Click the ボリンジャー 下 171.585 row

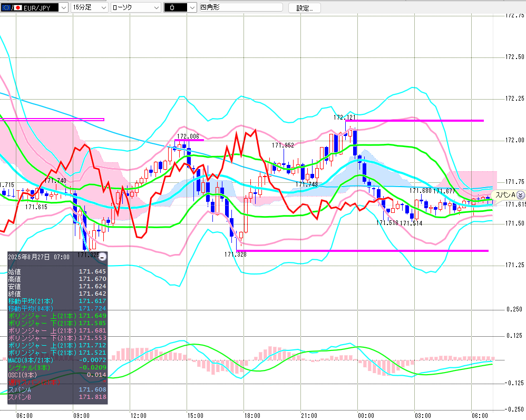tap(57, 323)
